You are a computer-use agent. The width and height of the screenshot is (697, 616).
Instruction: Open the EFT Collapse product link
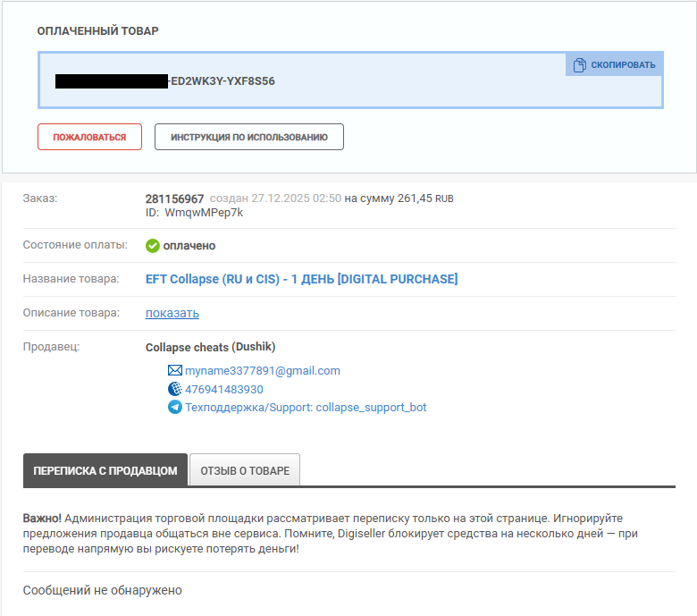pyautogui.click(x=301, y=279)
